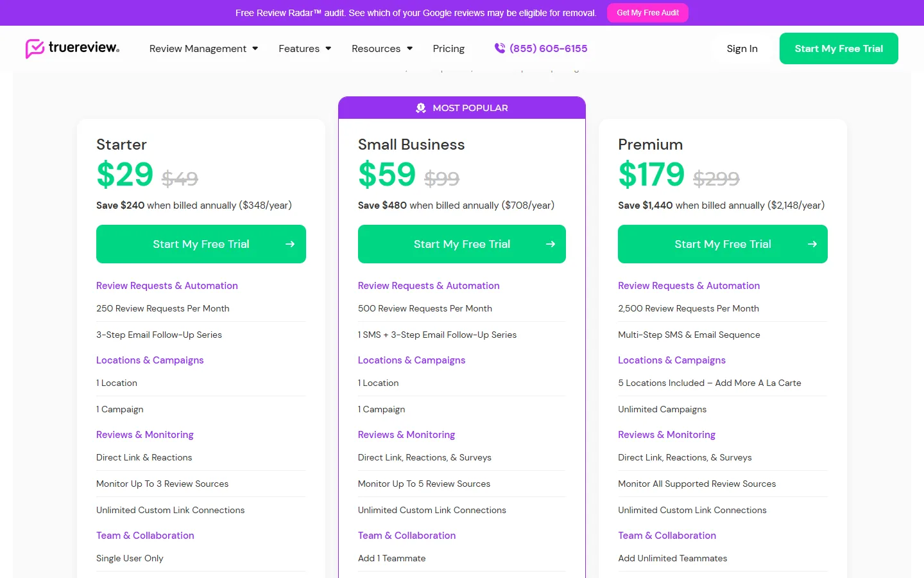924x578 pixels.
Task: Click '500 Review Requests Per Month'
Action: (x=425, y=308)
